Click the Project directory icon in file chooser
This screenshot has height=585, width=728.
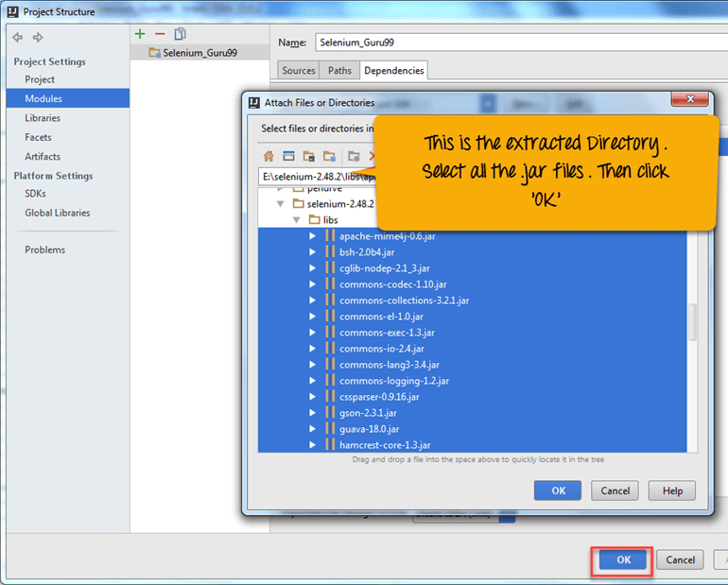coord(309,156)
